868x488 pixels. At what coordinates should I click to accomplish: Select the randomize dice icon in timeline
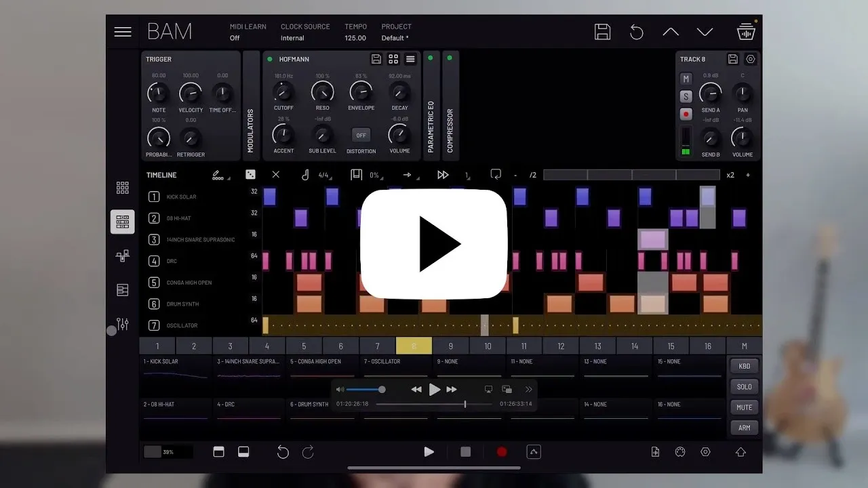point(250,175)
